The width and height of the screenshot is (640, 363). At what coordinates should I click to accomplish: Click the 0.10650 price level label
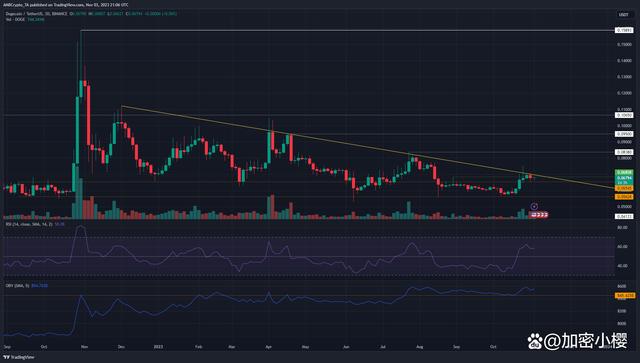coord(624,115)
